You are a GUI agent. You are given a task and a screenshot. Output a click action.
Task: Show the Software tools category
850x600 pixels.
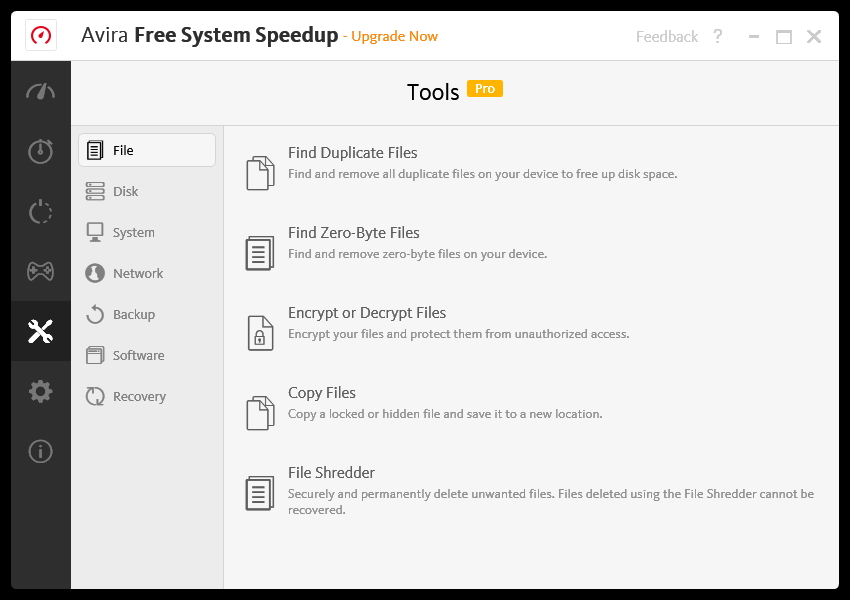tap(138, 355)
